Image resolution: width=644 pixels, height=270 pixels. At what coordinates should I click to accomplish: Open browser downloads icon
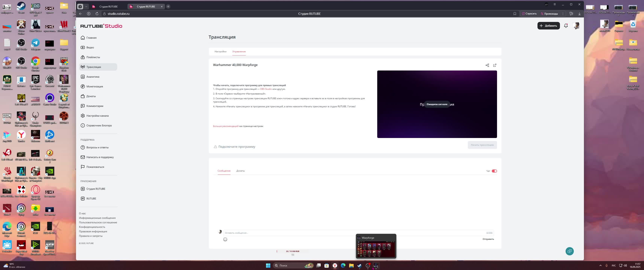[x=579, y=14]
